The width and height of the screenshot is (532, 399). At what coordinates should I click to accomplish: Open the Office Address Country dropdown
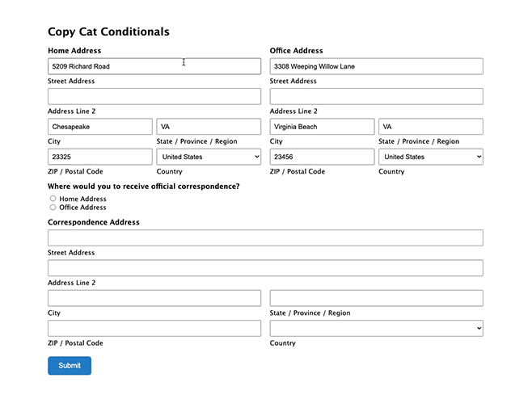point(431,157)
